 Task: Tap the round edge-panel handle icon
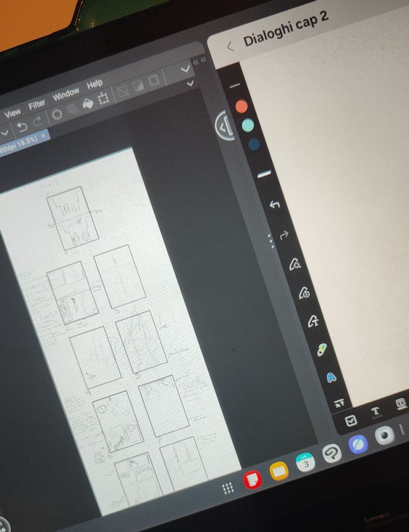coord(225,126)
